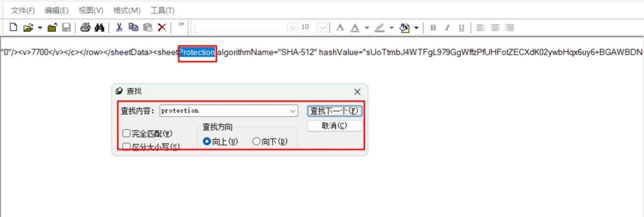
Task: Open the font size dropdown
Action: (x=323, y=28)
